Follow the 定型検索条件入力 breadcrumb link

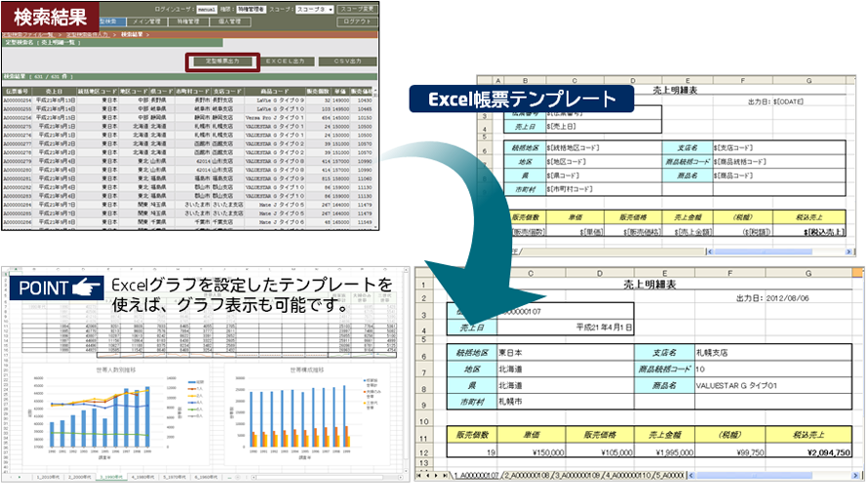point(87,34)
